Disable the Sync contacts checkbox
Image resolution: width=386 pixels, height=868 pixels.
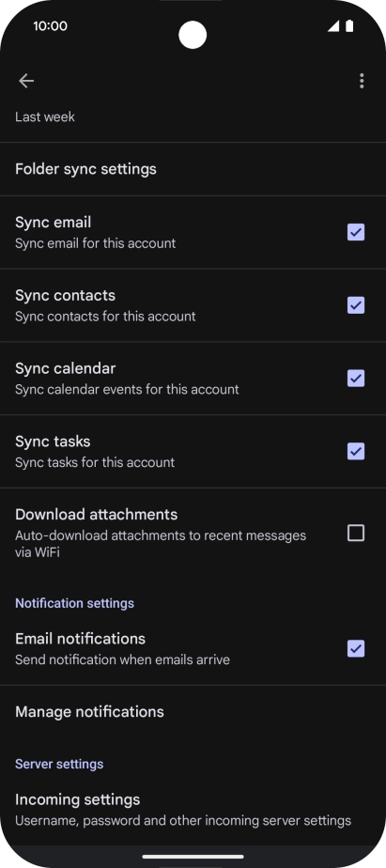356,305
